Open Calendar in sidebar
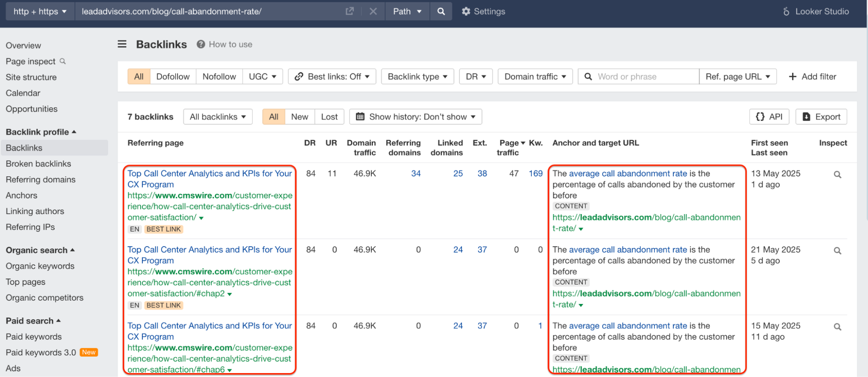 tap(23, 93)
